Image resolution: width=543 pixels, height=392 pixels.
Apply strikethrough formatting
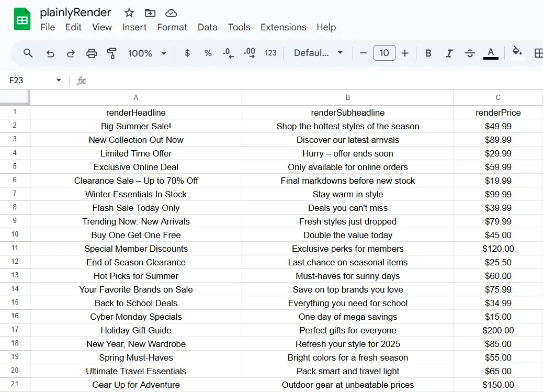coord(470,53)
